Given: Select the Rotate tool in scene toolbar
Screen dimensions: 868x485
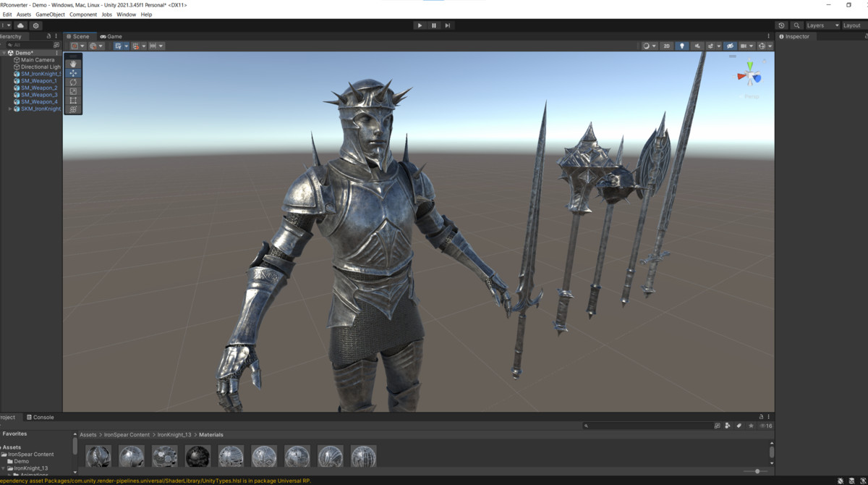Looking at the screenshot, I should pos(73,83).
